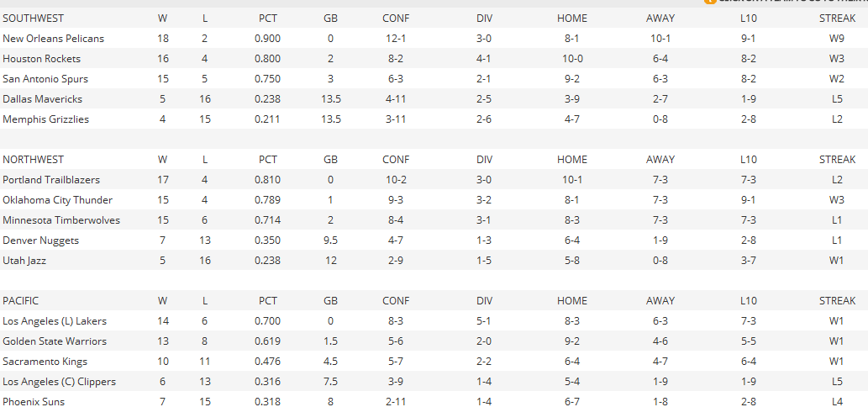Click the PACIFIC division heading
The width and height of the screenshot is (868, 407).
click(x=21, y=301)
